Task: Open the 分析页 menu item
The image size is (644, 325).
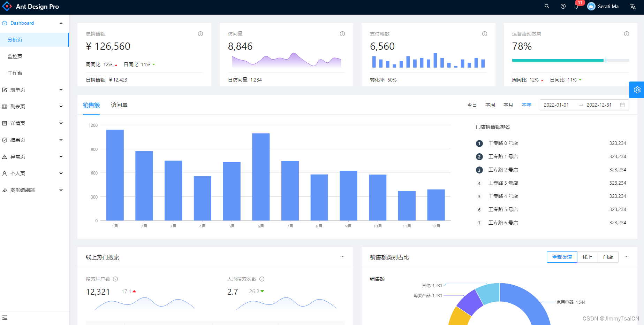Action: click(34, 40)
